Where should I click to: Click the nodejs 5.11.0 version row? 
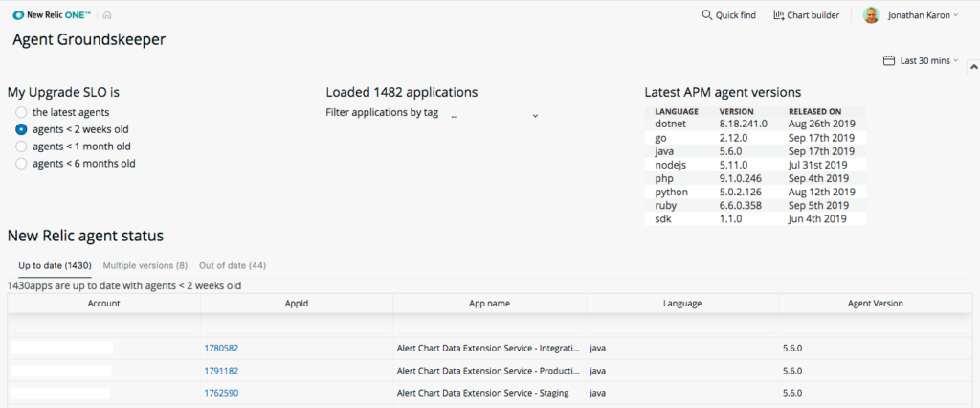(755, 165)
